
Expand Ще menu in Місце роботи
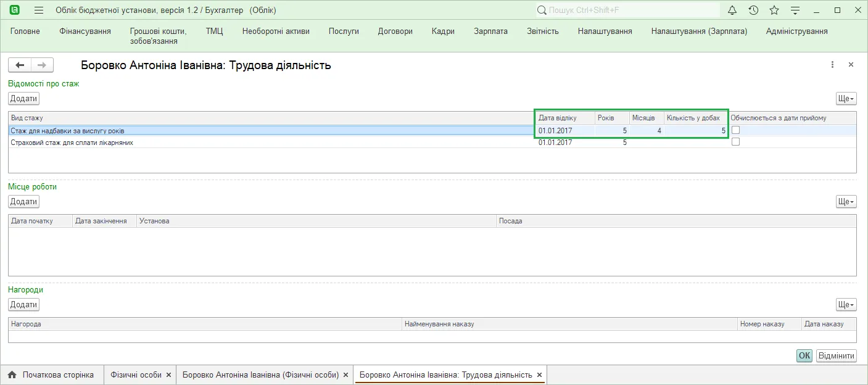pyautogui.click(x=846, y=202)
